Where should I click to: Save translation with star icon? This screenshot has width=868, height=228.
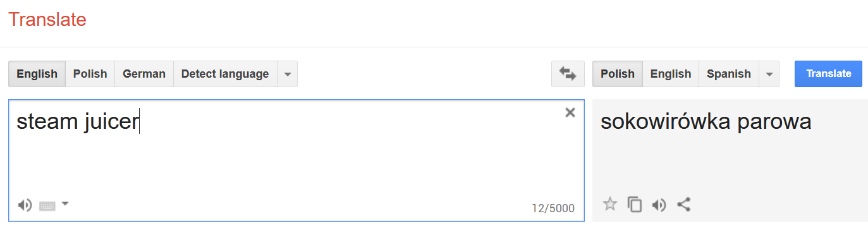click(609, 204)
